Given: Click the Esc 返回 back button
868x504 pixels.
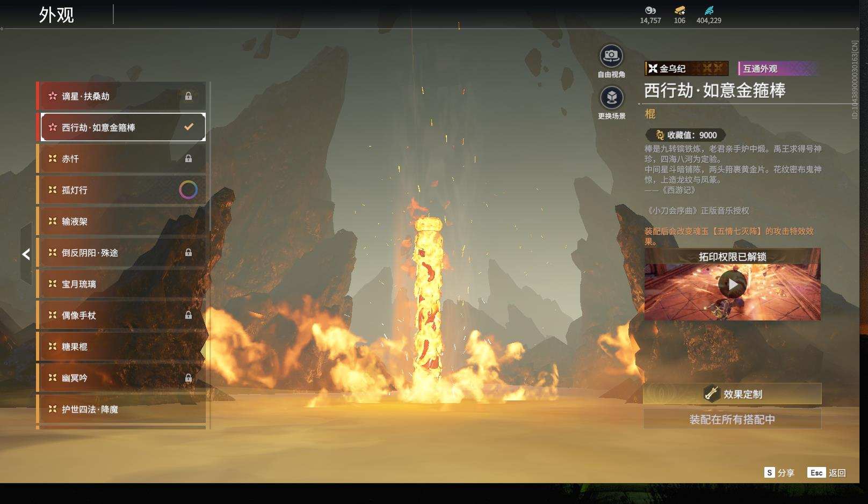Looking at the screenshot, I should point(827,472).
